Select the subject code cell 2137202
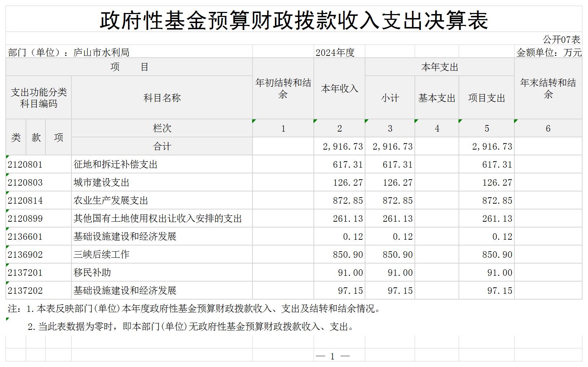 coord(25,291)
